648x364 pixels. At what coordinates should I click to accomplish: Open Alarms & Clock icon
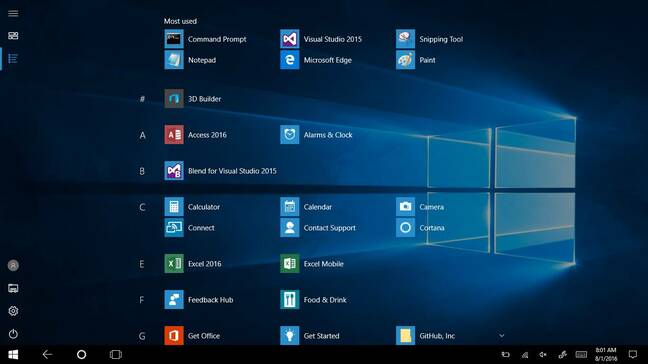point(290,135)
